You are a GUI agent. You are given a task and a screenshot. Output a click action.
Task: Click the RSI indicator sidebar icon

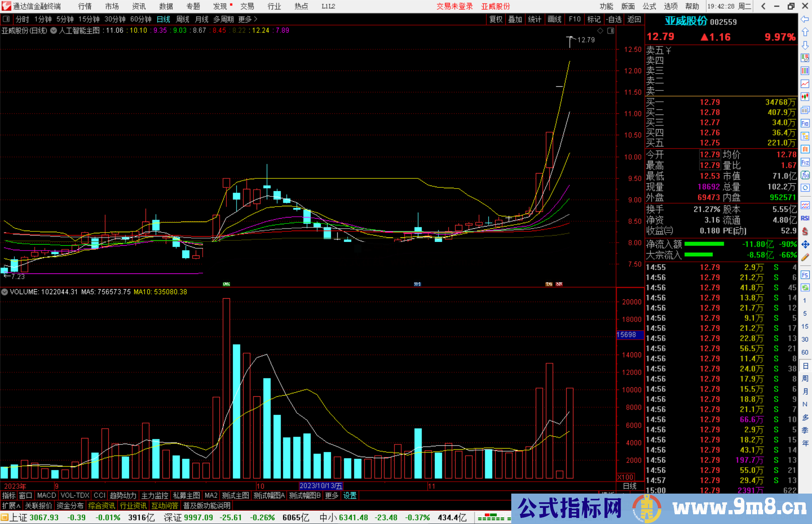(x=805, y=218)
